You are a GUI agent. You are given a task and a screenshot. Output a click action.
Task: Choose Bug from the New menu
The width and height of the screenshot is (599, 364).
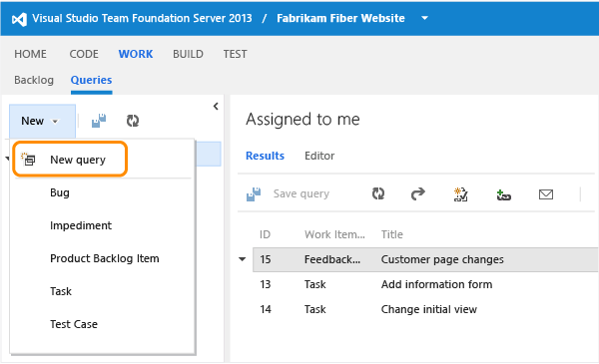(60, 192)
